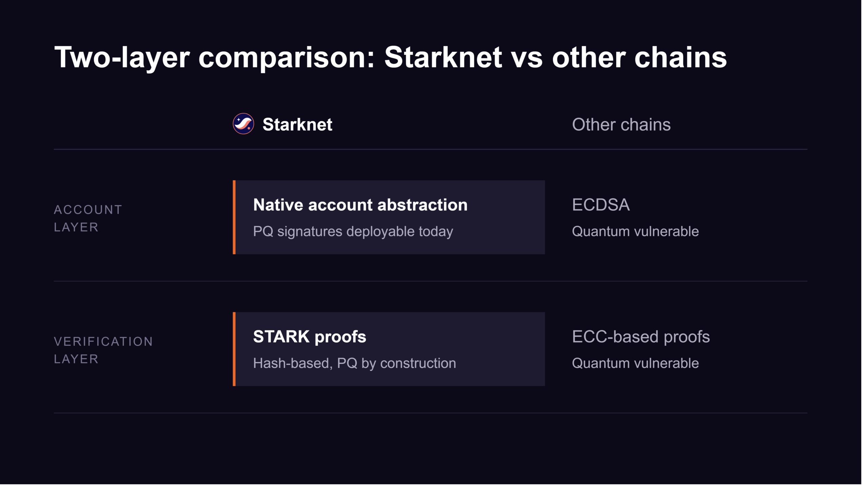Select the STARK proofs heading

310,336
